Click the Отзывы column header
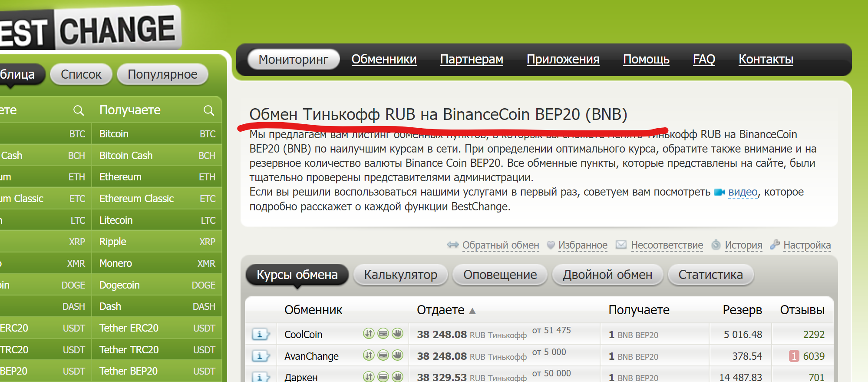 coord(802,310)
